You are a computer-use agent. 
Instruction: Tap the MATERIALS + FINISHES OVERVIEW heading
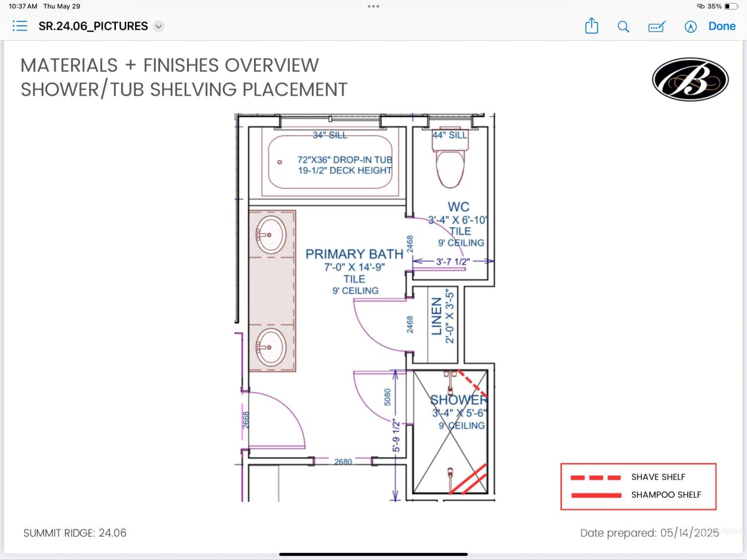[170, 65]
